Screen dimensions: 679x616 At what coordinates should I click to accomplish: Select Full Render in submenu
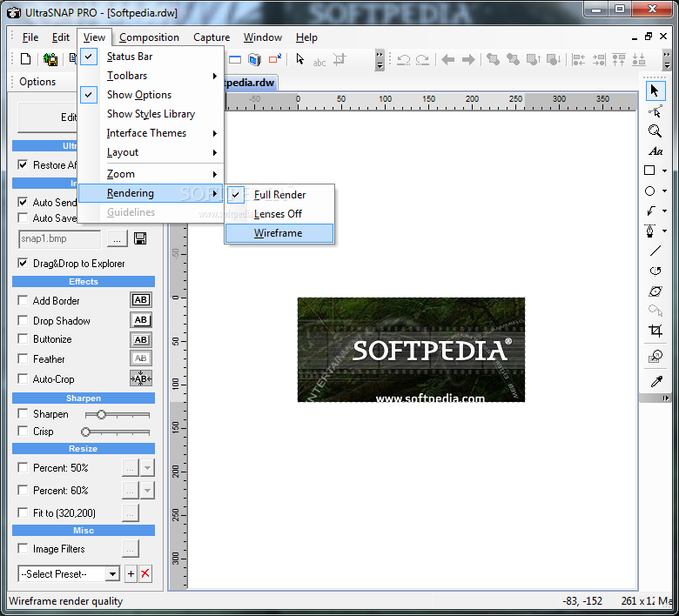tap(279, 195)
